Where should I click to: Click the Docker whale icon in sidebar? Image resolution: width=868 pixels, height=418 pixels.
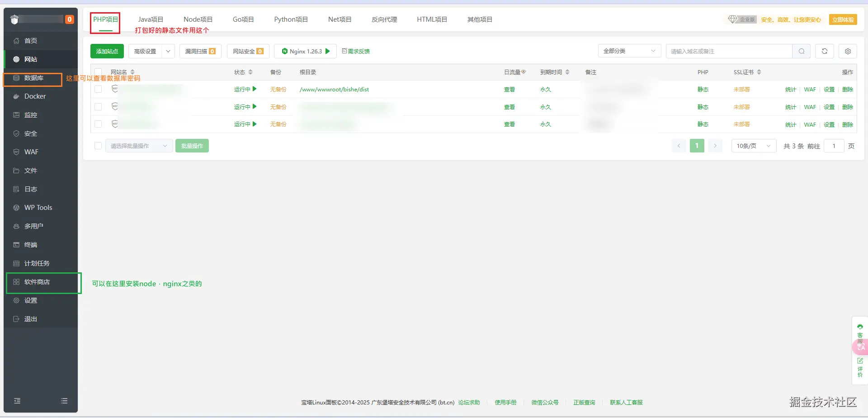click(x=16, y=96)
